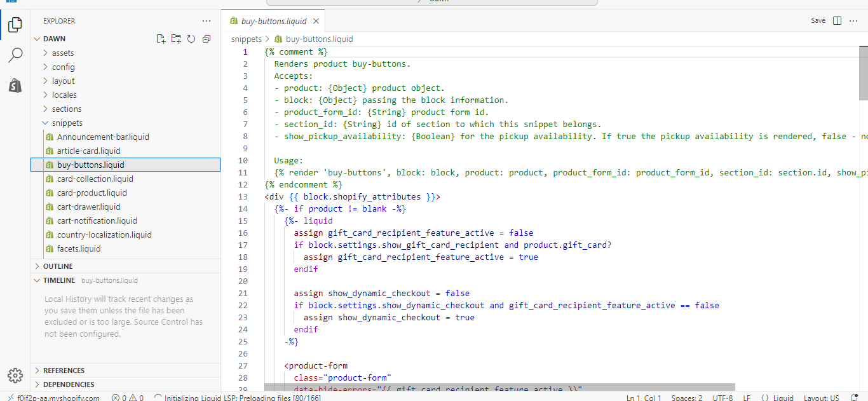Viewport: 868px width, 401px height.
Task: Expand the OUTLINE section
Action: coord(57,266)
